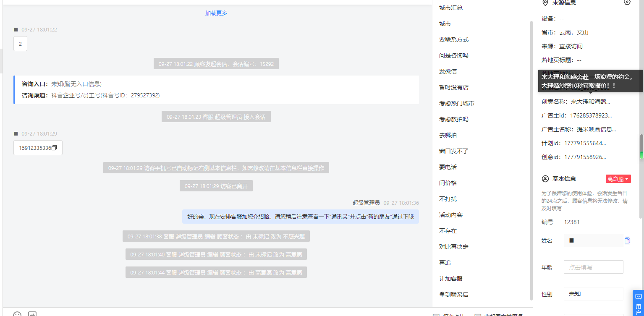The width and height of the screenshot is (644, 316).
Task: Load more messages via 加载更多
Action: [216, 13]
